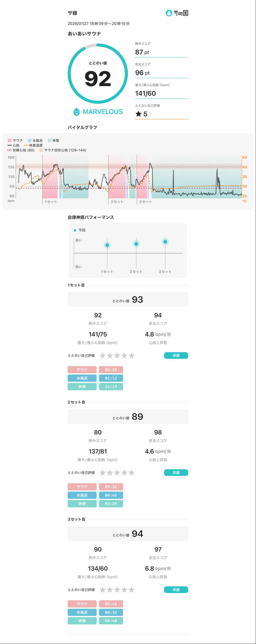Rate 2セット目 with the fifth star

pyautogui.click(x=132, y=473)
